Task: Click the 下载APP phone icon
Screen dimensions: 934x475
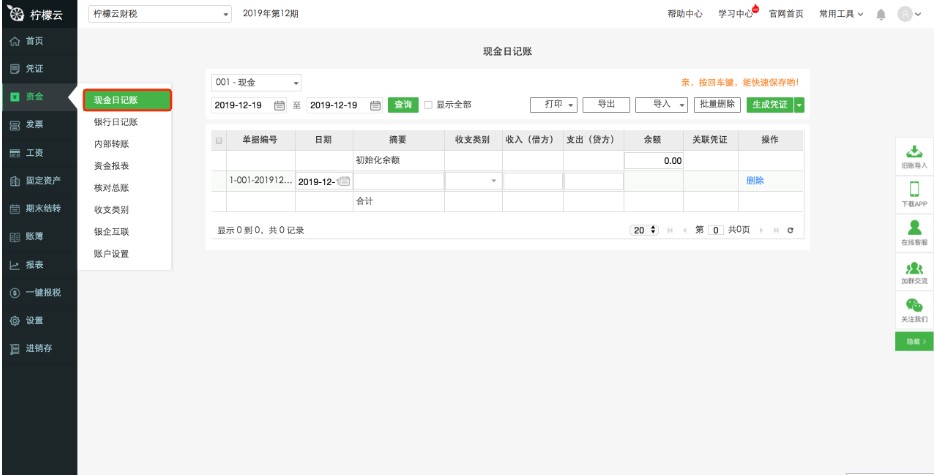Action: point(914,189)
